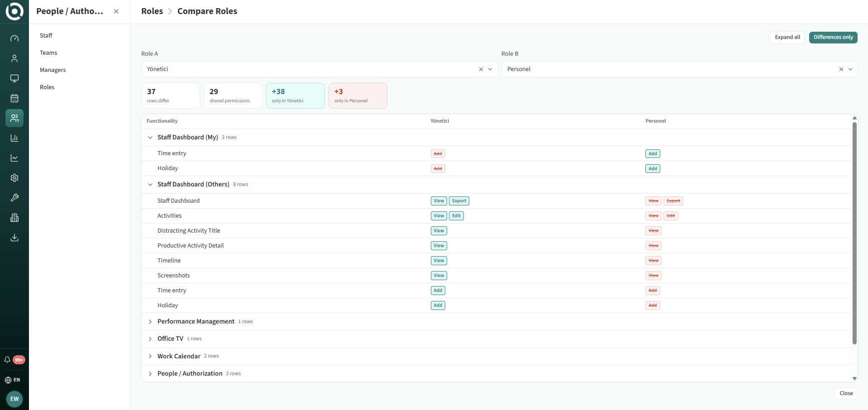The image size is (868, 410).
Task: Open notifications bell with 99+ badge
Action: click(x=14, y=360)
